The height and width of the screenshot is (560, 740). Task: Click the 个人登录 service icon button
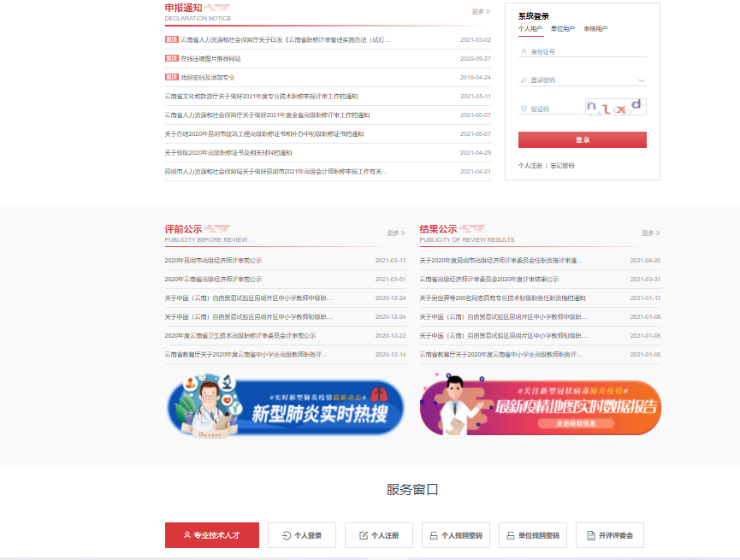[x=301, y=535]
